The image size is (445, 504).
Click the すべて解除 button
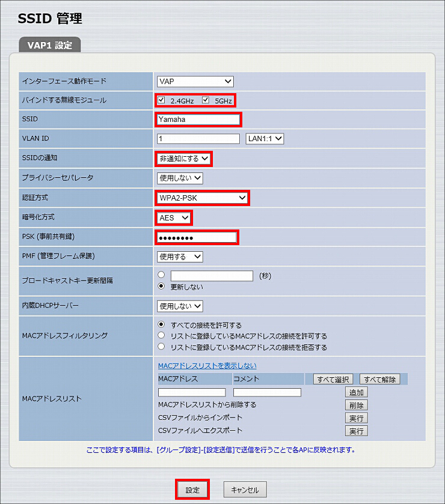379,379
